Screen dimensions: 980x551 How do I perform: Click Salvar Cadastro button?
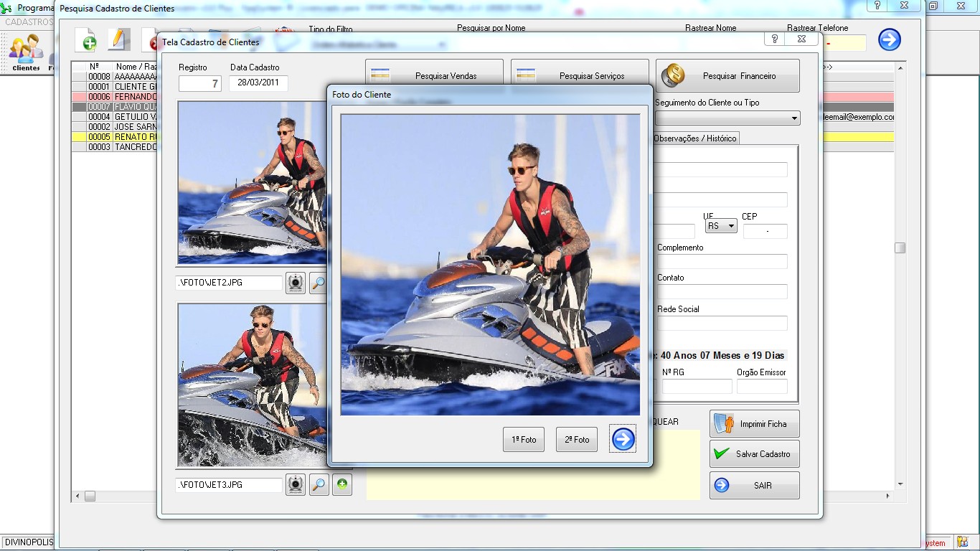754,454
